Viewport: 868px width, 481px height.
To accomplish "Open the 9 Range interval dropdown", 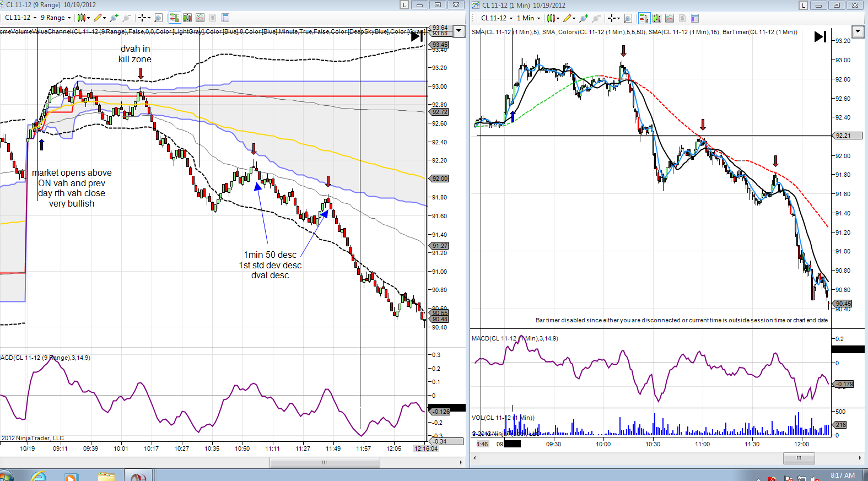I will coord(56,18).
